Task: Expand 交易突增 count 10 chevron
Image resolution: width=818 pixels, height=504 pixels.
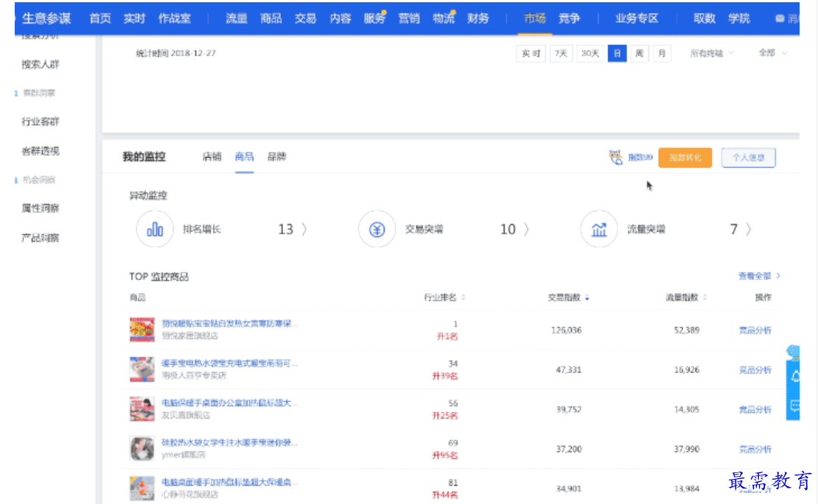Action: tap(526, 229)
